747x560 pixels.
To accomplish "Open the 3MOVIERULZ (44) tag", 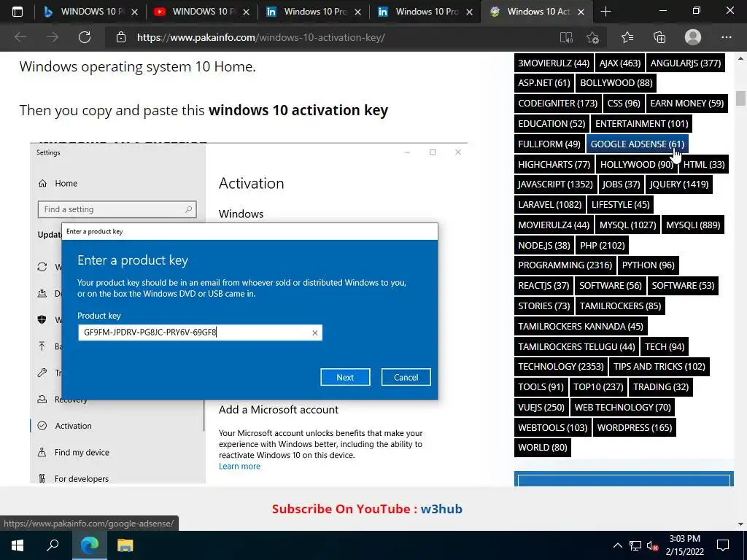I will coord(554,63).
